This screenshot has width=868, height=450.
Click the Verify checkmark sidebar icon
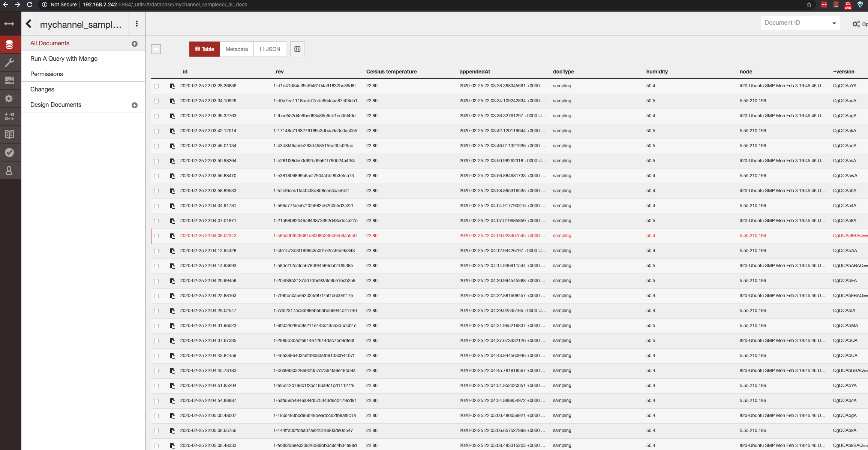click(9, 152)
